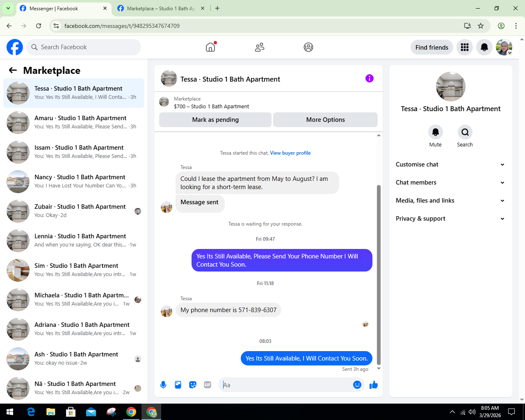Reload the page in the browser
The width and height of the screenshot is (525, 420).
(39, 26)
